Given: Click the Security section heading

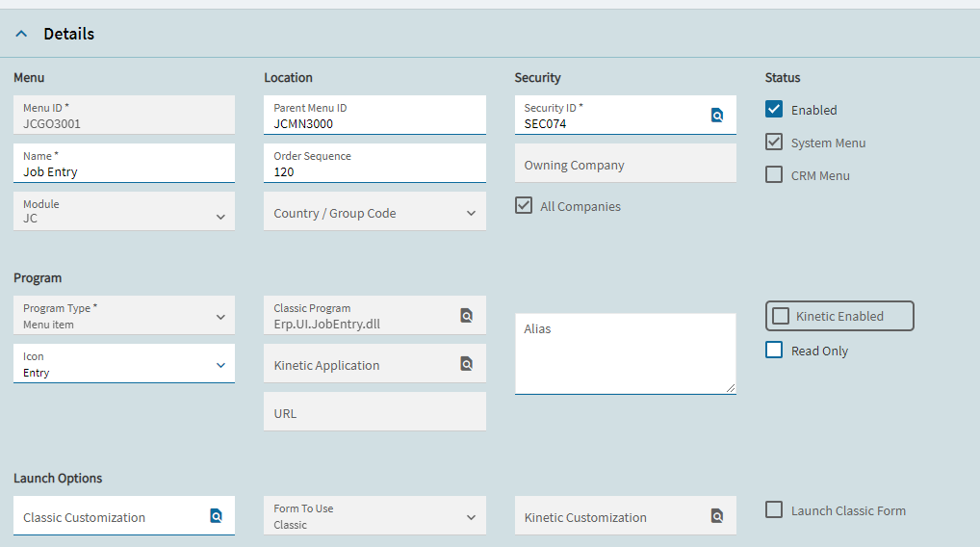Looking at the screenshot, I should pyautogui.click(x=537, y=77).
